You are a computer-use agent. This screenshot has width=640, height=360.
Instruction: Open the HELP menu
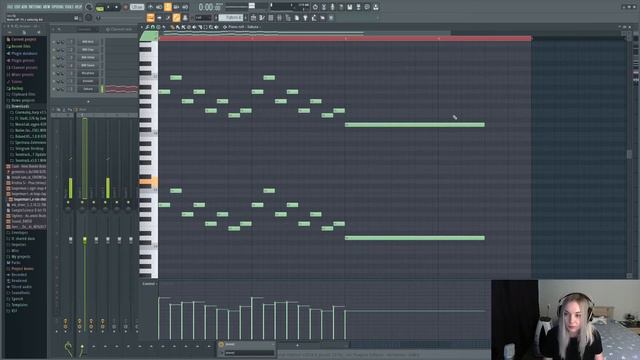tap(78, 7)
